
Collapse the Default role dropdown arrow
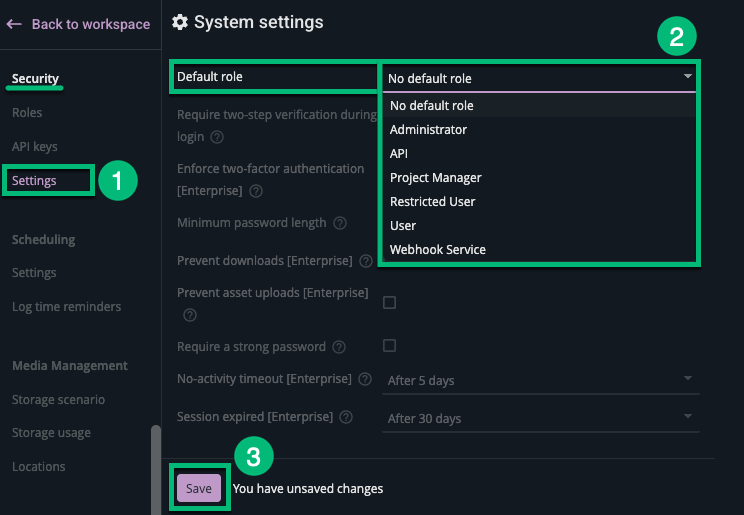(x=688, y=76)
